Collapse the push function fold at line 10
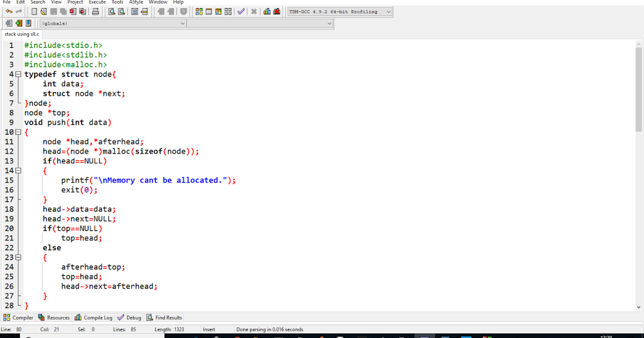Image resolution: width=644 pixels, height=338 pixels. click(x=19, y=132)
